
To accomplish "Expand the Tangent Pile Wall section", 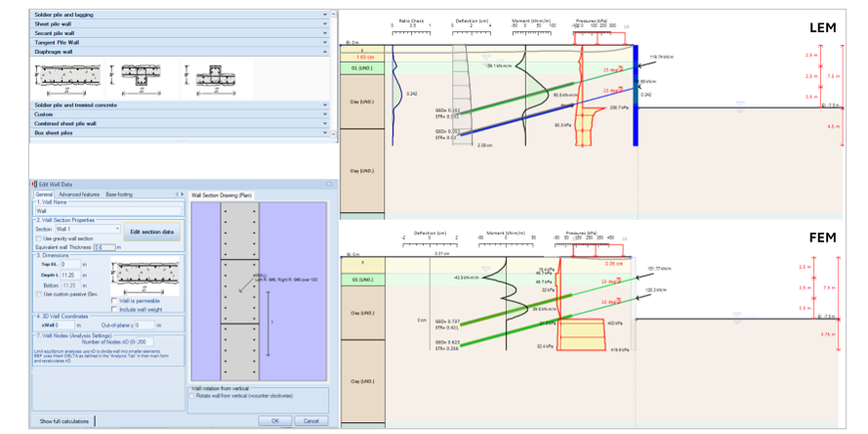I will pyautogui.click(x=180, y=42).
